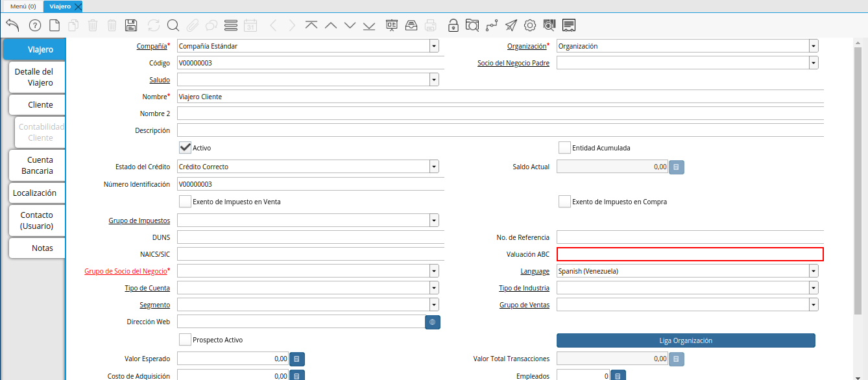Open the workflow nodes icon
Image resolution: width=868 pixels, height=380 pixels.
(492, 25)
